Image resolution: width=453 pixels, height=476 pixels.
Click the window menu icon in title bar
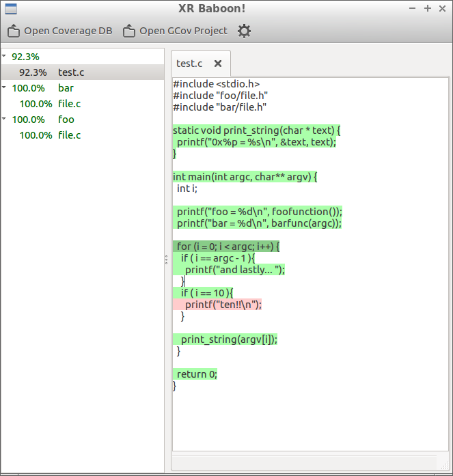[11, 9]
